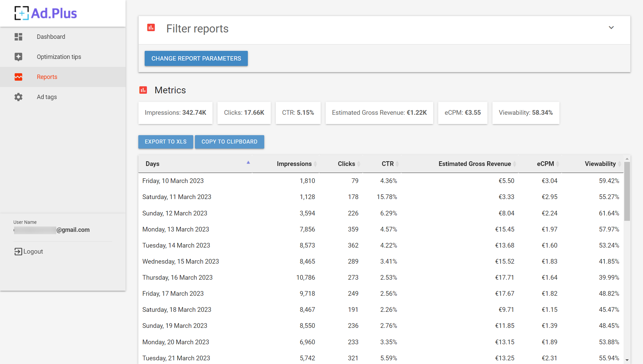Select the Reports chart icon
The width and height of the screenshot is (643, 364).
tap(18, 77)
